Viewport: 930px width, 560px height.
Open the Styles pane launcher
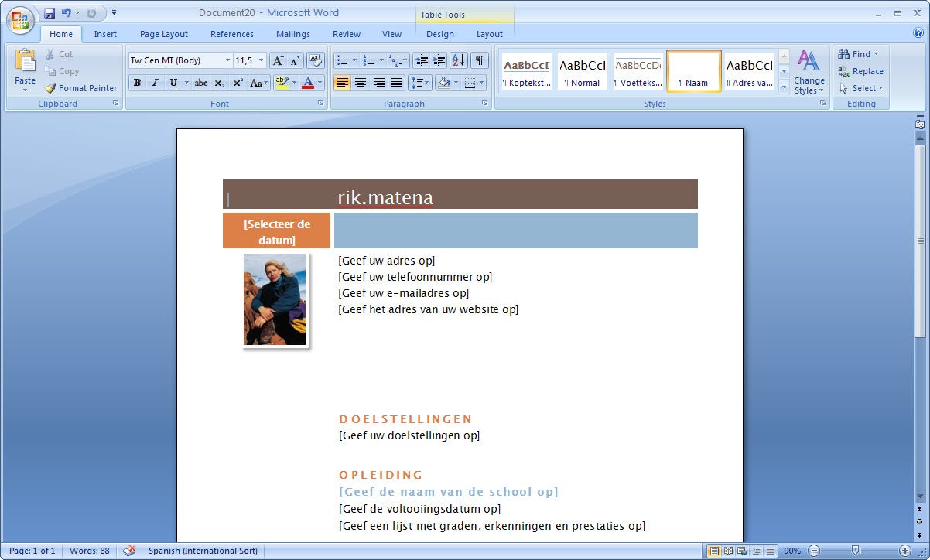pyautogui.click(x=823, y=103)
